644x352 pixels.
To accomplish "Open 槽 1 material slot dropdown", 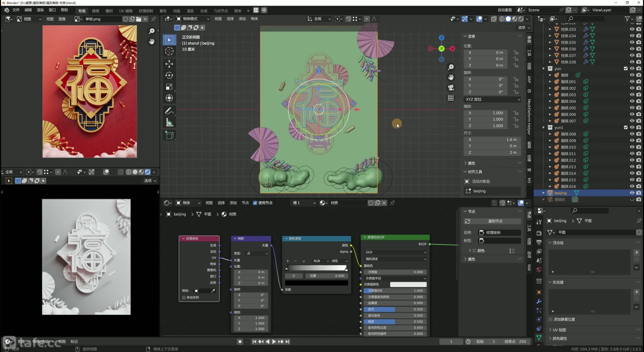I will point(304,203).
